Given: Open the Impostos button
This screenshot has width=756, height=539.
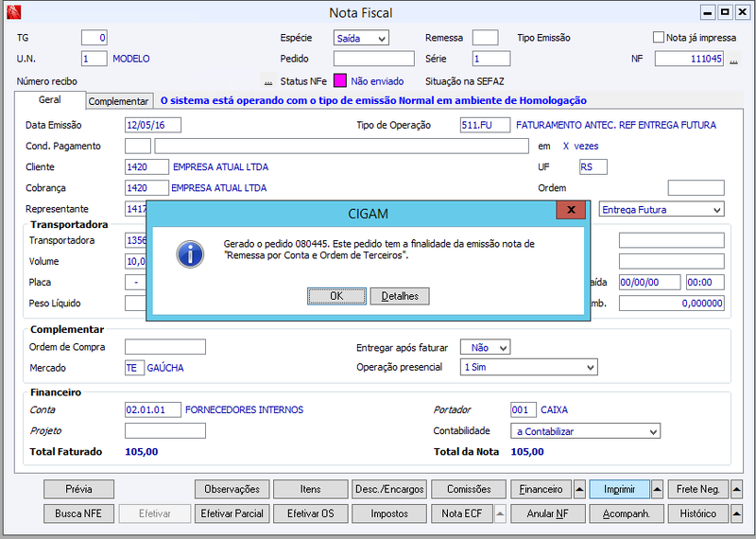Looking at the screenshot, I should point(389,513).
